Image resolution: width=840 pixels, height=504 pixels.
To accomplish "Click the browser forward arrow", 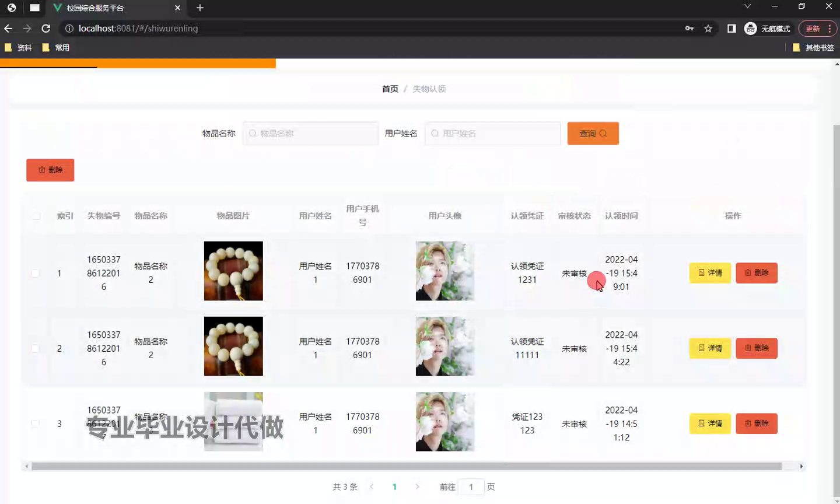I will 27,28.
